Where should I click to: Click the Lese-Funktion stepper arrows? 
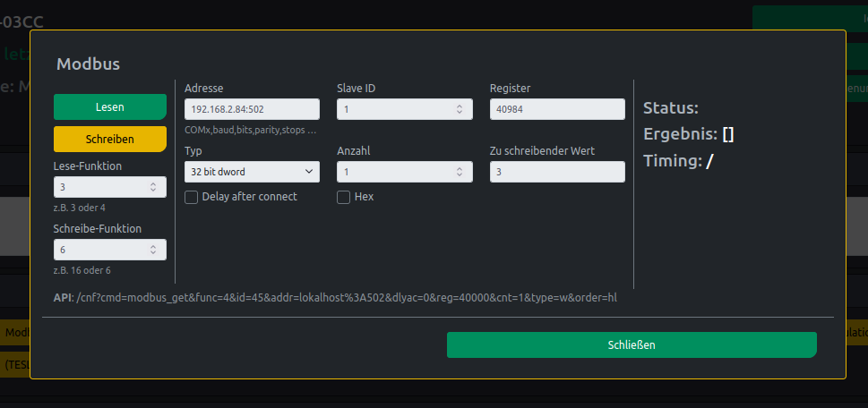click(153, 187)
